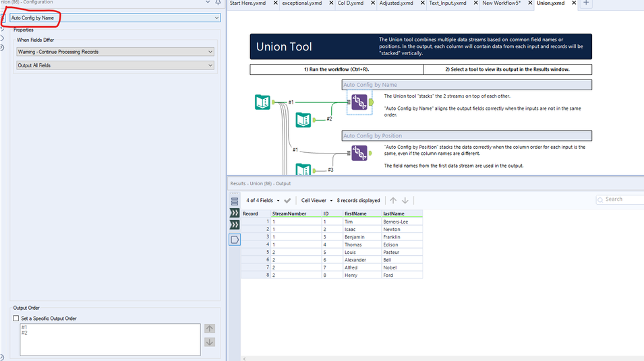Image resolution: width=644 pixels, height=361 pixels.
Task: Click the output anchor of the lower Union tool
Action: (x=370, y=153)
